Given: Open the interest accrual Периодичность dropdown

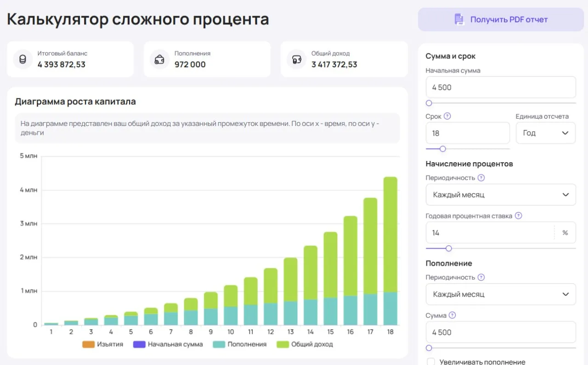Looking at the screenshot, I should (501, 194).
